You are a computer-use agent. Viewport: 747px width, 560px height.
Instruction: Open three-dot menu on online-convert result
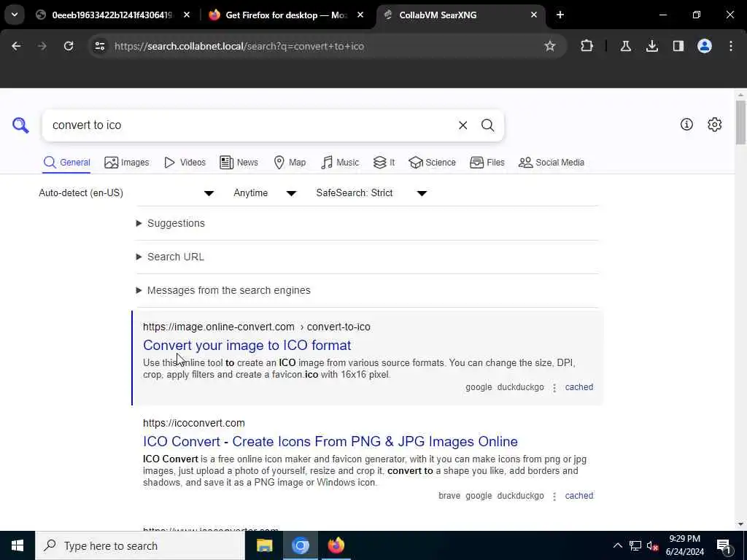(x=554, y=388)
